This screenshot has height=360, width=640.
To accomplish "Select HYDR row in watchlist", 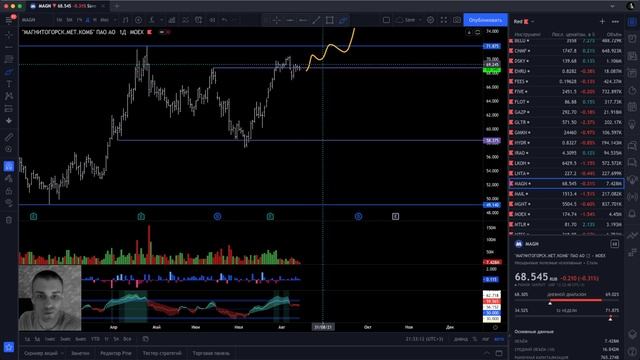I will pyautogui.click(x=566, y=143).
